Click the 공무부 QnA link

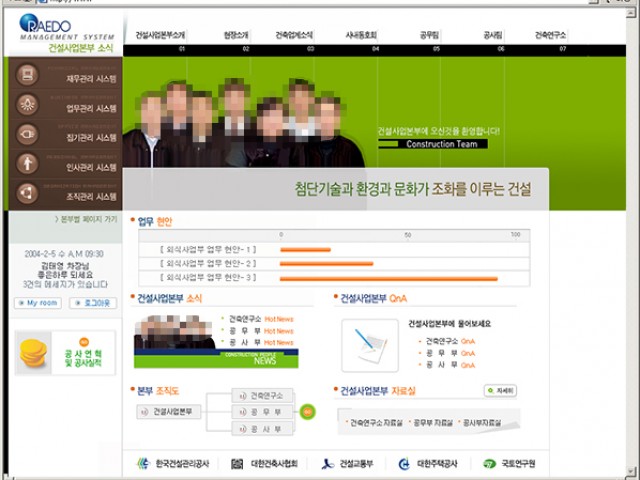coord(447,353)
